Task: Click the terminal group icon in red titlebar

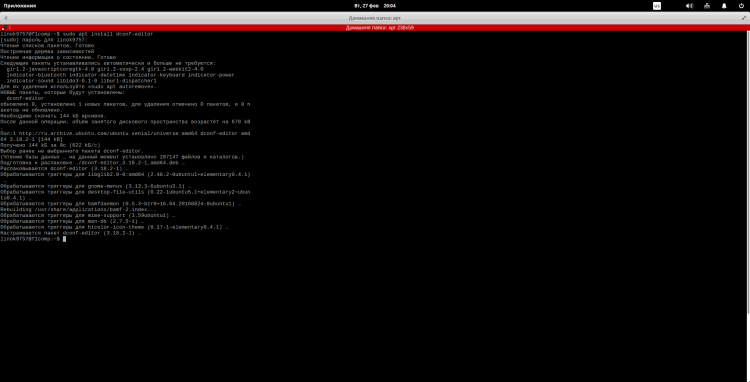Action: pos(4,28)
